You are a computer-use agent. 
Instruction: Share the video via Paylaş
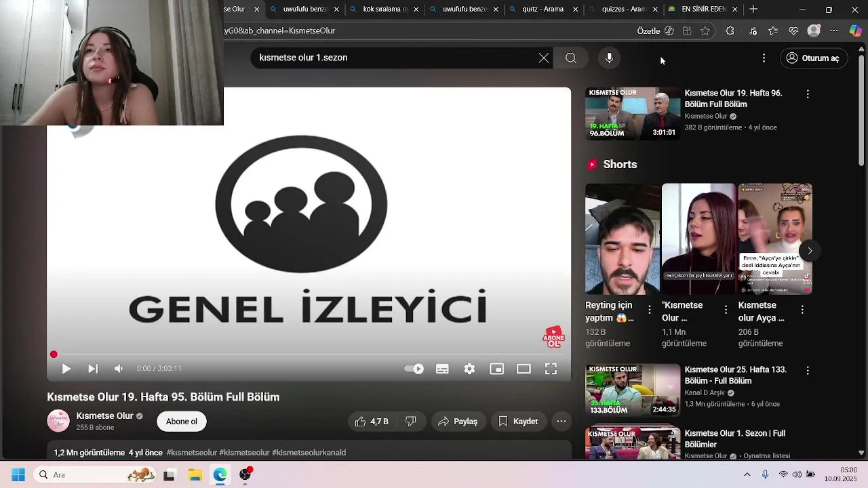458,422
